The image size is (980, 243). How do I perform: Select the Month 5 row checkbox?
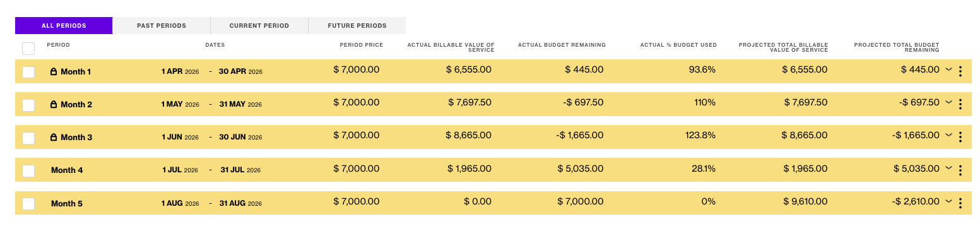click(x=28, y=203)
